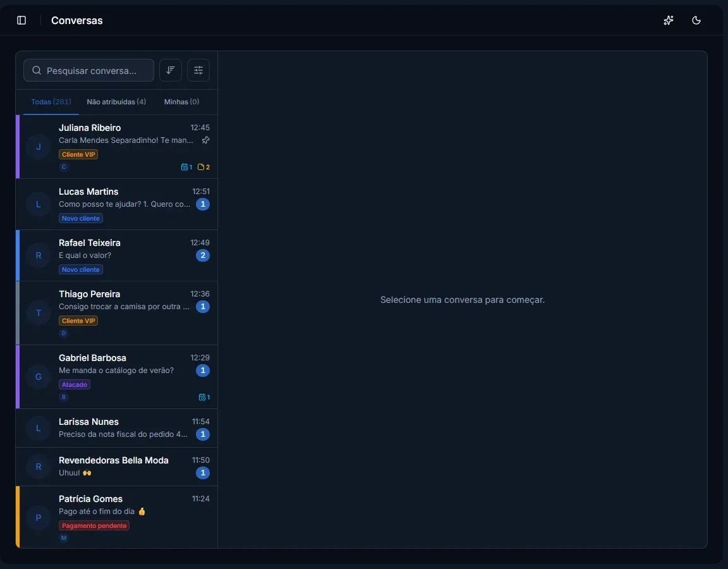Click Cliente VIP tag on Thiago Pereira
The image size is (728, 569).
coord(78,321)
